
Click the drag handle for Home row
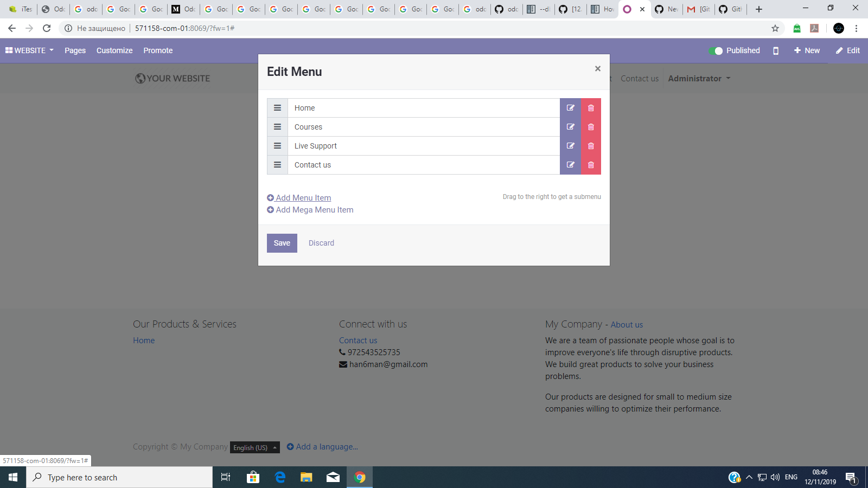click(277, 108)
